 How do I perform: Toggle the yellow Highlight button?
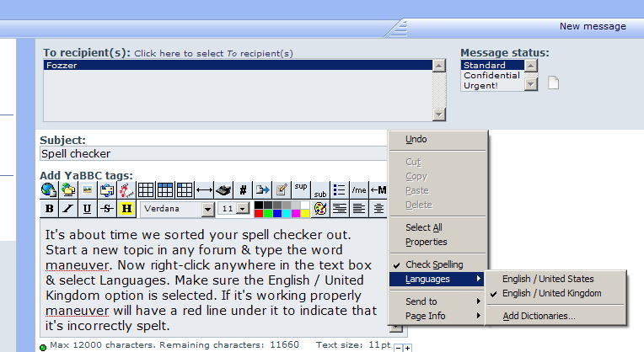pos(126,208)
